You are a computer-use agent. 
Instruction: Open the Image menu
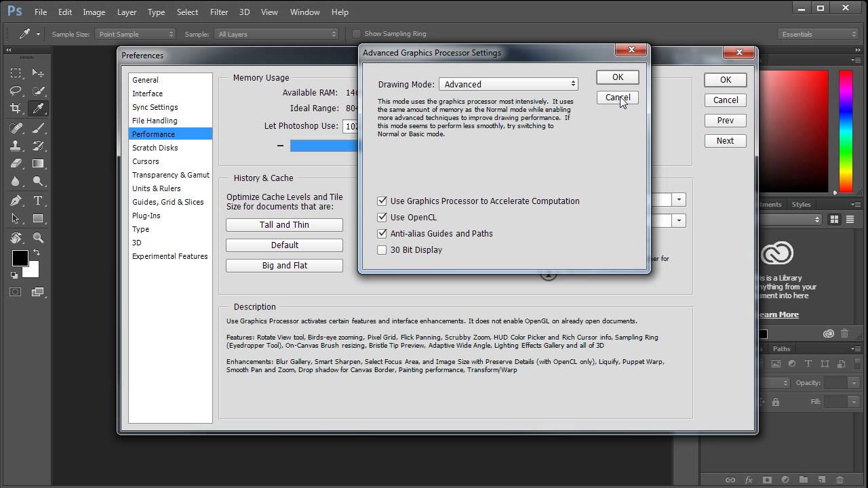(94, 12)
